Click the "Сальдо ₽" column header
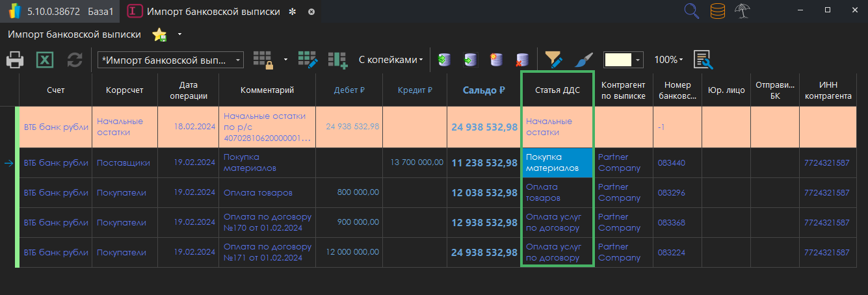 [x=484, y=90]
